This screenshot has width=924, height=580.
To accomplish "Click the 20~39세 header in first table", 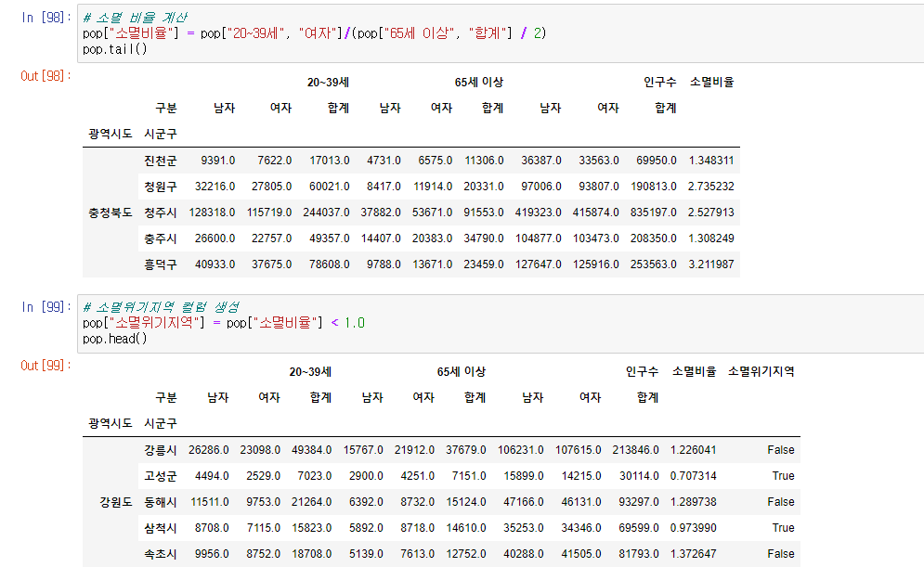I will pyautogui.click(x=328, y=83).
